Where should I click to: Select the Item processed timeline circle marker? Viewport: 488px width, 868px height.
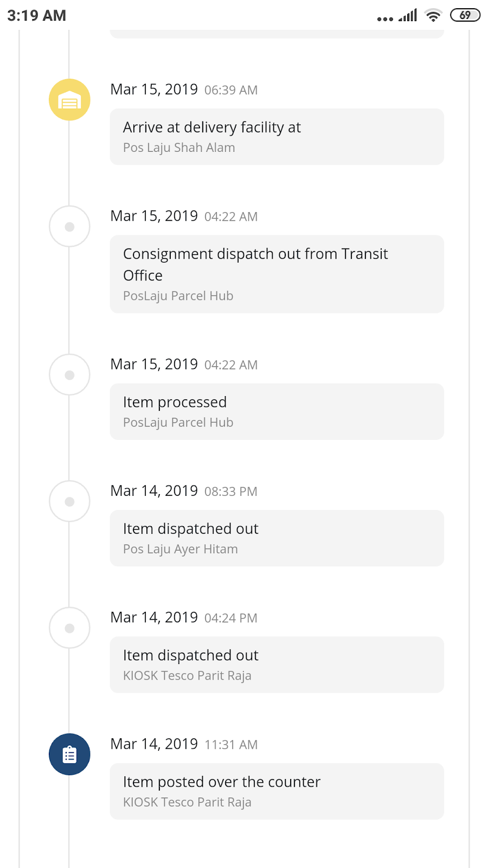(x=69, y=374)
